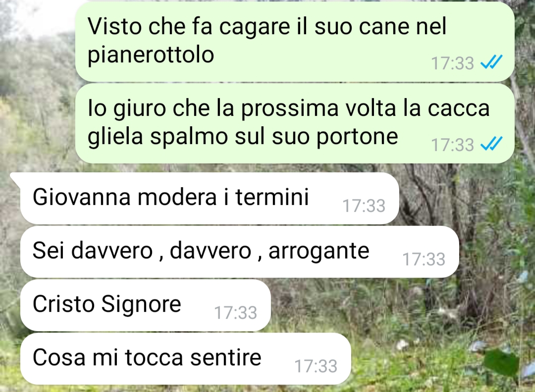
Task: Select the 'Io giuro che la prossima' message bubble
Action: point(295,123)
